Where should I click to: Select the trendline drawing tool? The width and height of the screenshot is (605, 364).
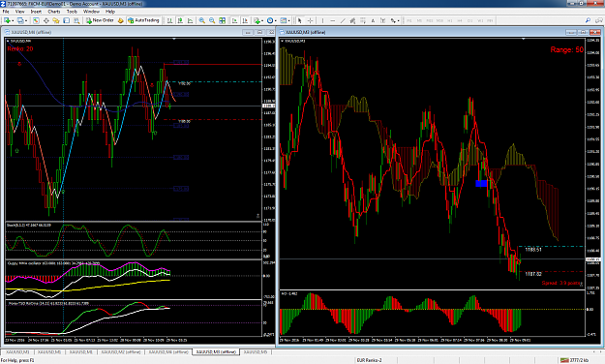[343, 20]
